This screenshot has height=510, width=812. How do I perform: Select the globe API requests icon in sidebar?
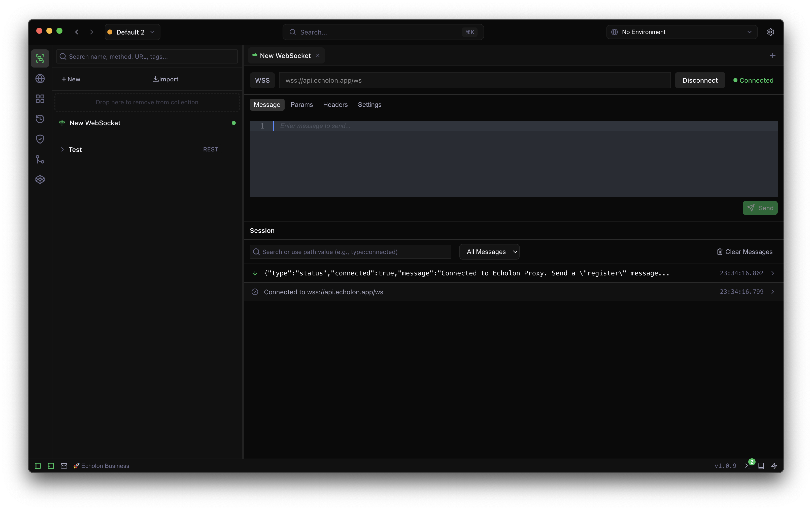(x=40, y=78)
